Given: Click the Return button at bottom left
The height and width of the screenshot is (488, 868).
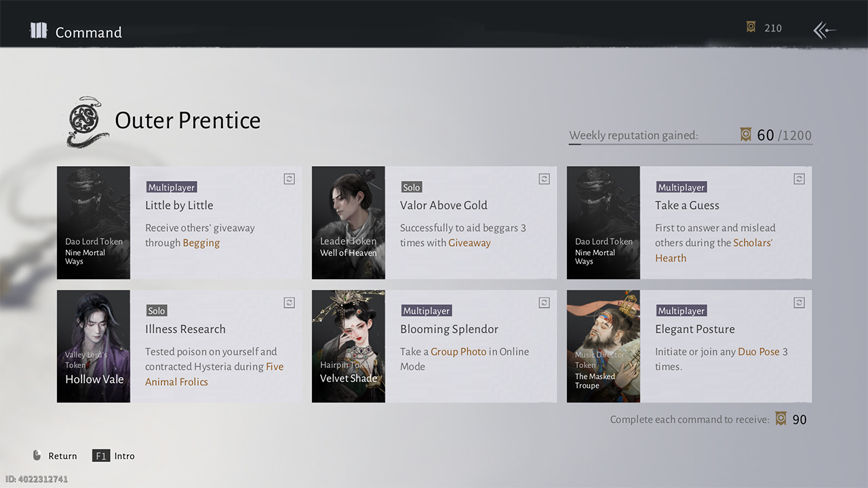Looking at the screenshot, I should [55, 456].
